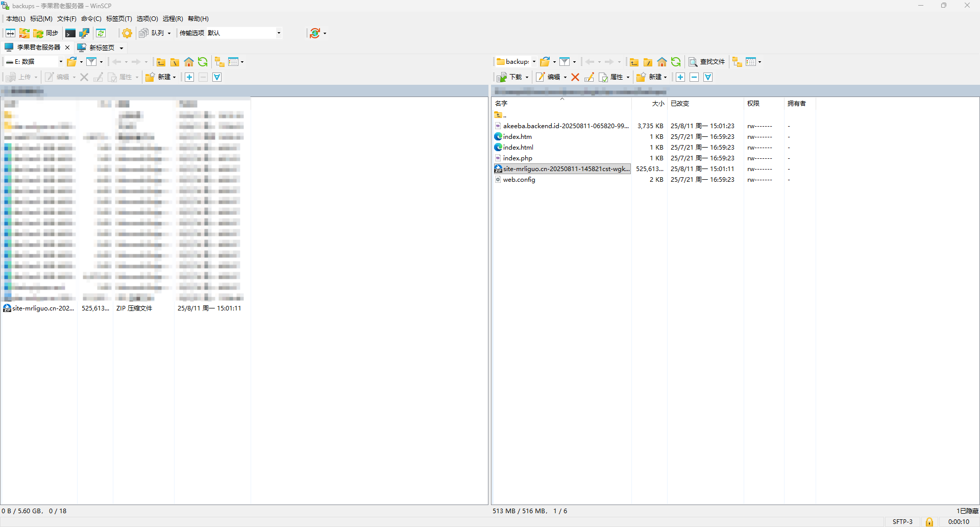This screenshot has height=527, width=980.
Task: Select akeeba.backend.id log file in remote list
Action: 565,126
